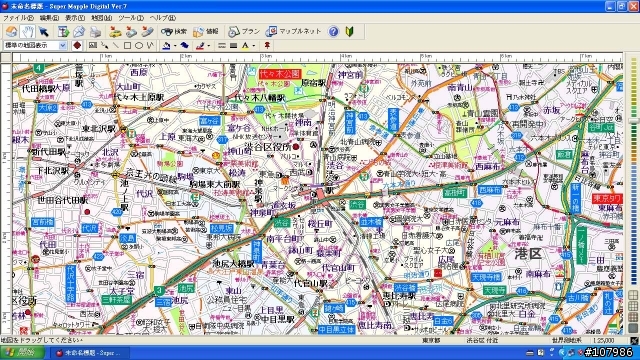Select the dotted arrow drawing tool
640x360 pixels.
pyautogui.click(x=104, y=45)
